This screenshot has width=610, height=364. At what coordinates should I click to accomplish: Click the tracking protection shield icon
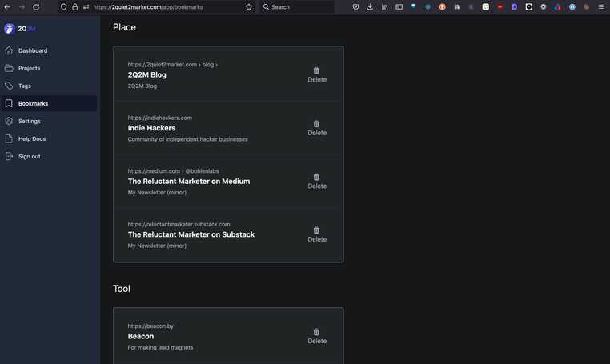[64, 7]
